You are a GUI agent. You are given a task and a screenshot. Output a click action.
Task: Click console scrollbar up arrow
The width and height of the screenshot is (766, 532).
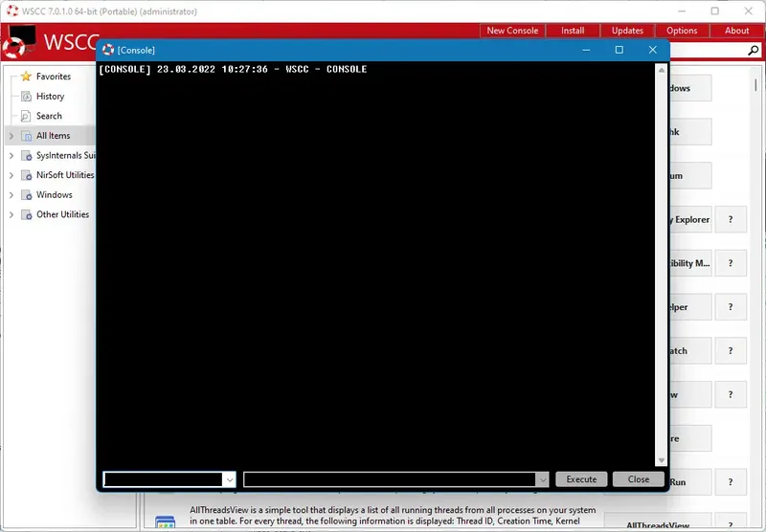click(x=661, y=70)
